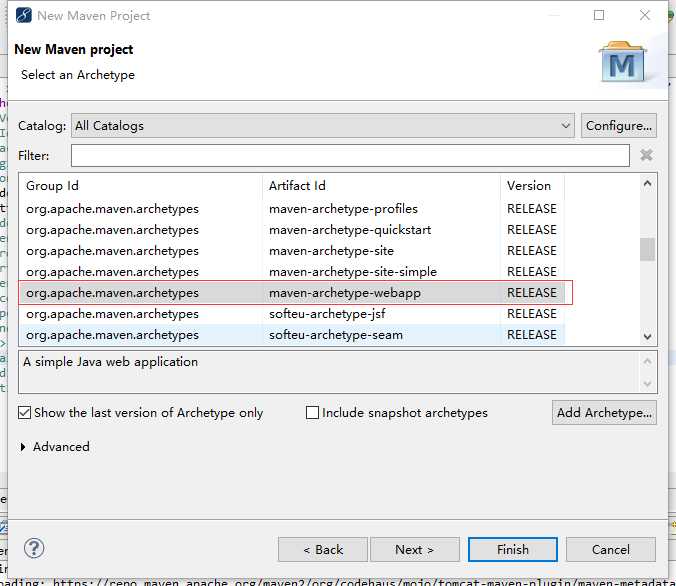The width and height of the screenshot is (676, 586).
Task: Proceed with the Next > button
Action: [415, 549]
